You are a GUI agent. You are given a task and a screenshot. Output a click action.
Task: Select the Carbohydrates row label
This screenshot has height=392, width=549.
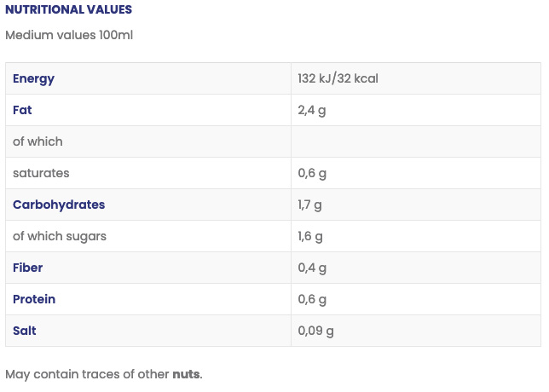[59, 205]
